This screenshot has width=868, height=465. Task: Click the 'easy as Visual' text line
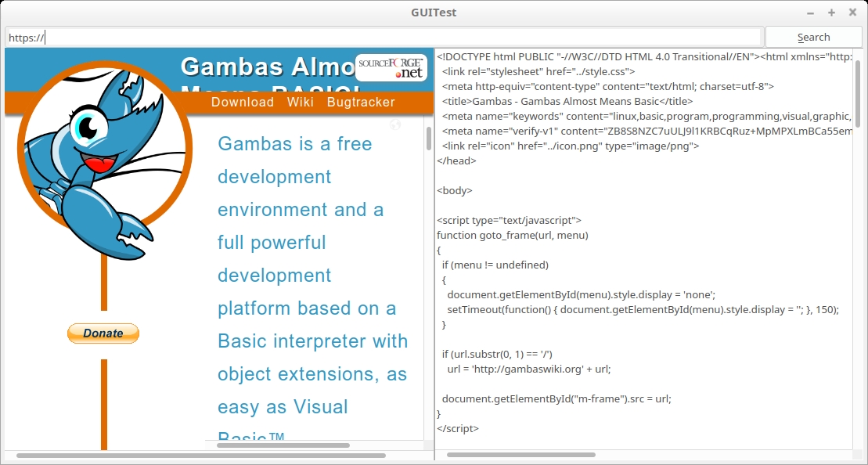283,407
